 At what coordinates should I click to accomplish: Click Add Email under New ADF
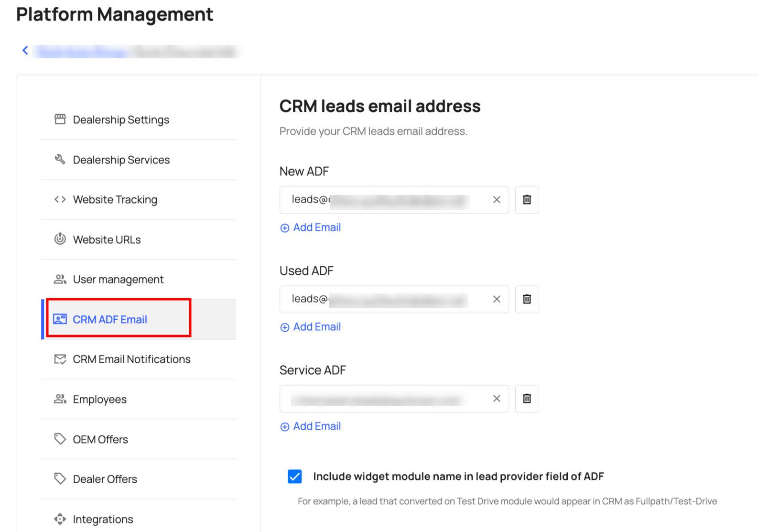(x=311, y=228)
